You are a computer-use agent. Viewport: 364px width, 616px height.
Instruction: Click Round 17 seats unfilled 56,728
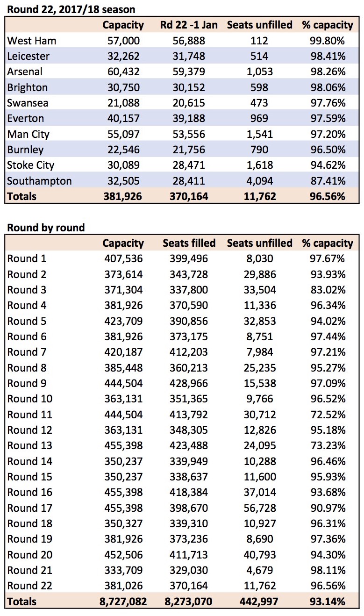point(259,508)
